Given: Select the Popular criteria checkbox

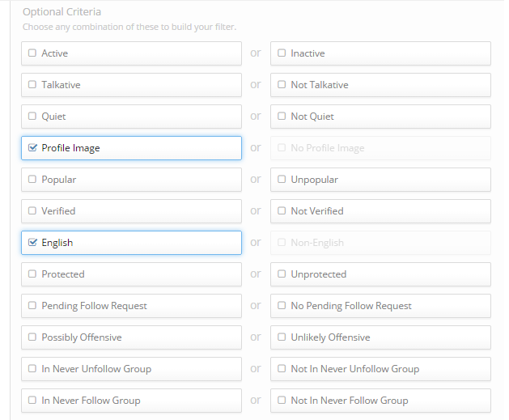Looking at the screenshot, I should pyautogui.click(x=32, y=179).
